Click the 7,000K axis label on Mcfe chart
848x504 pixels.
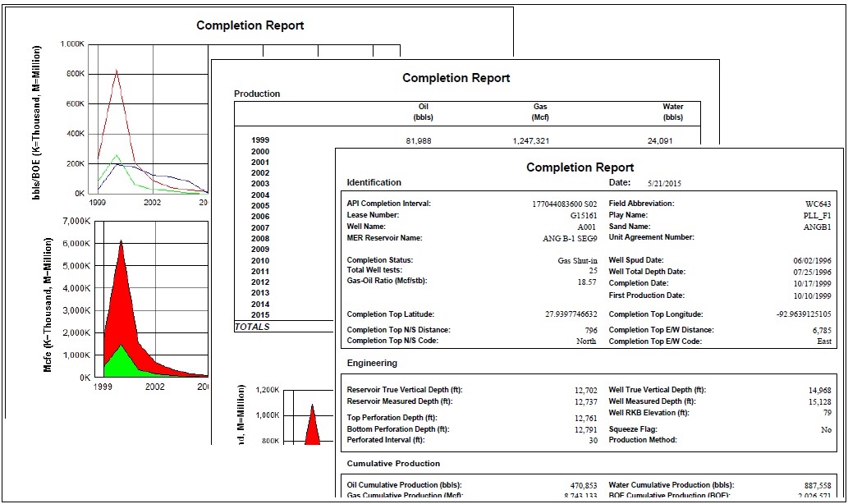(x=77, y=221)
